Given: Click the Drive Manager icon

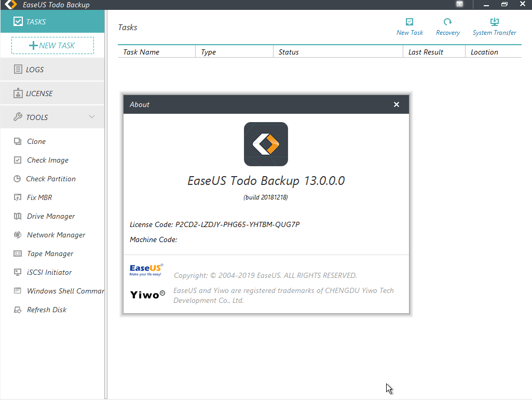Looking at the screenshot, I should (18, 216).
